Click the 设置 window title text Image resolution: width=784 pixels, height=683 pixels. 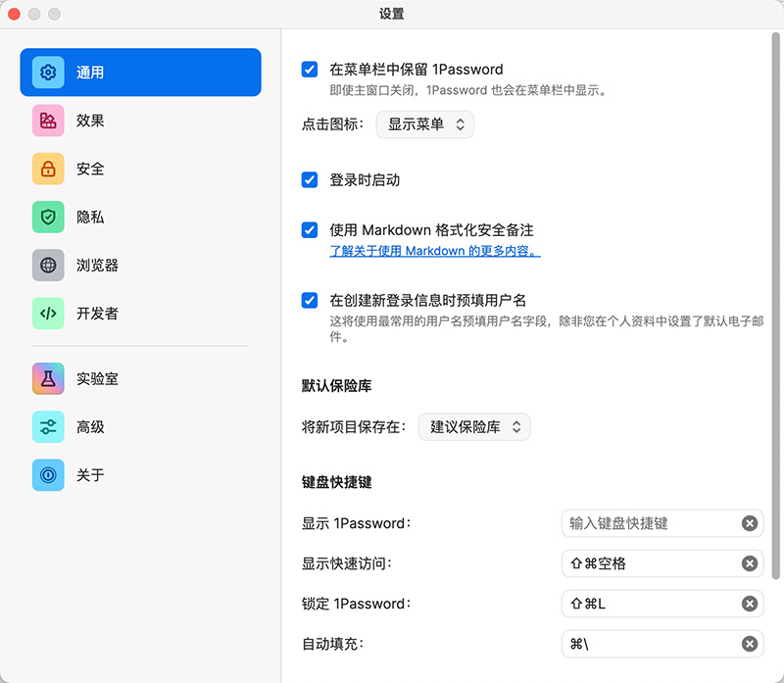click(x=391, y=14)
